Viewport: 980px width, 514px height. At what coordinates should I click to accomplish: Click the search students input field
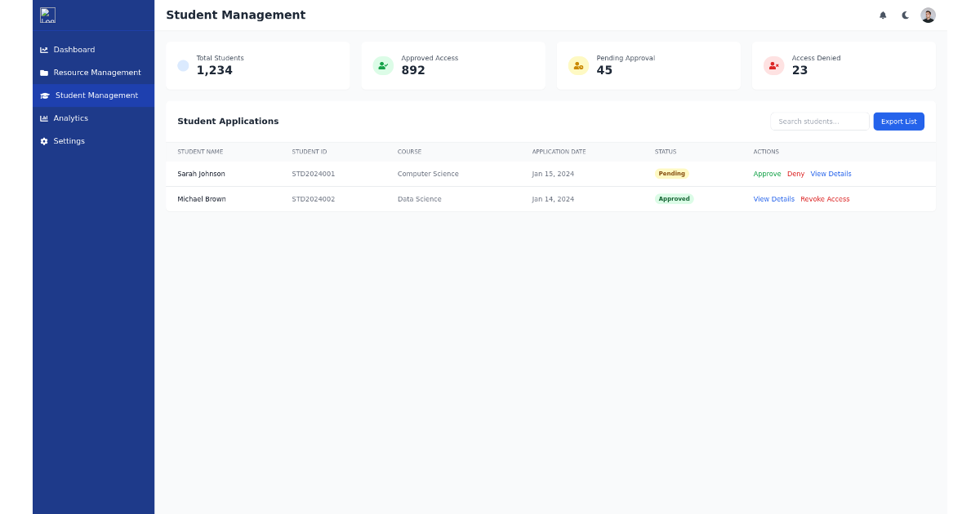(x=819, y=121)
